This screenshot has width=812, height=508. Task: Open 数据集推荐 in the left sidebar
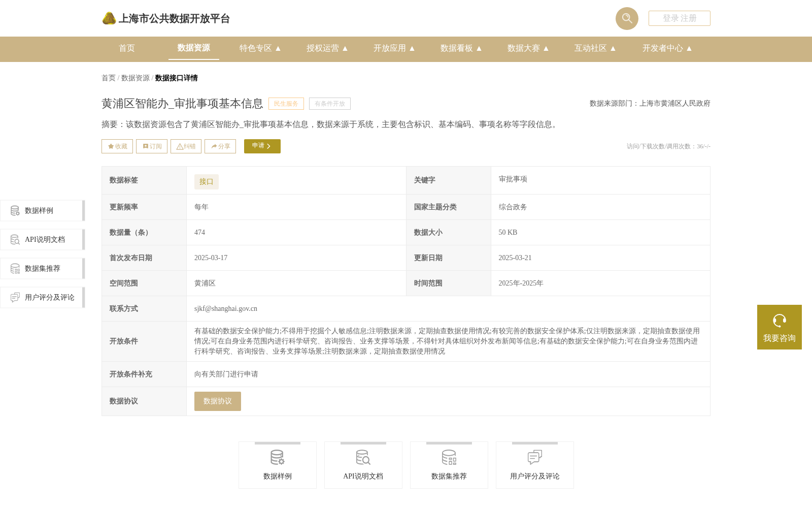(42, 268)
